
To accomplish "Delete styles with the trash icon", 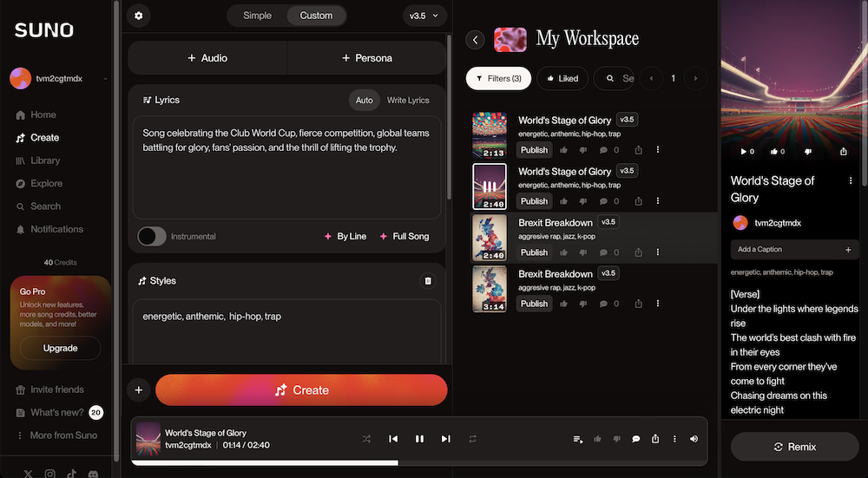I will (428, 281).
